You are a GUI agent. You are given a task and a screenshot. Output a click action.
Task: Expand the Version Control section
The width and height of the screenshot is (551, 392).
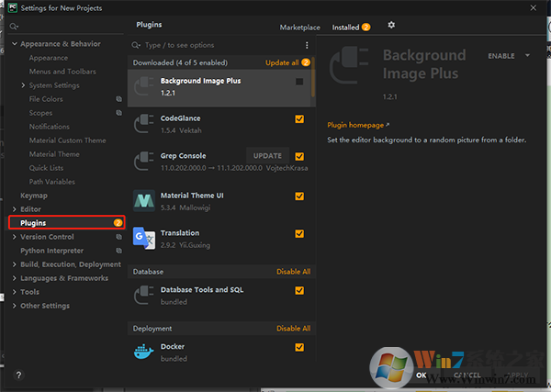(14, 237)
